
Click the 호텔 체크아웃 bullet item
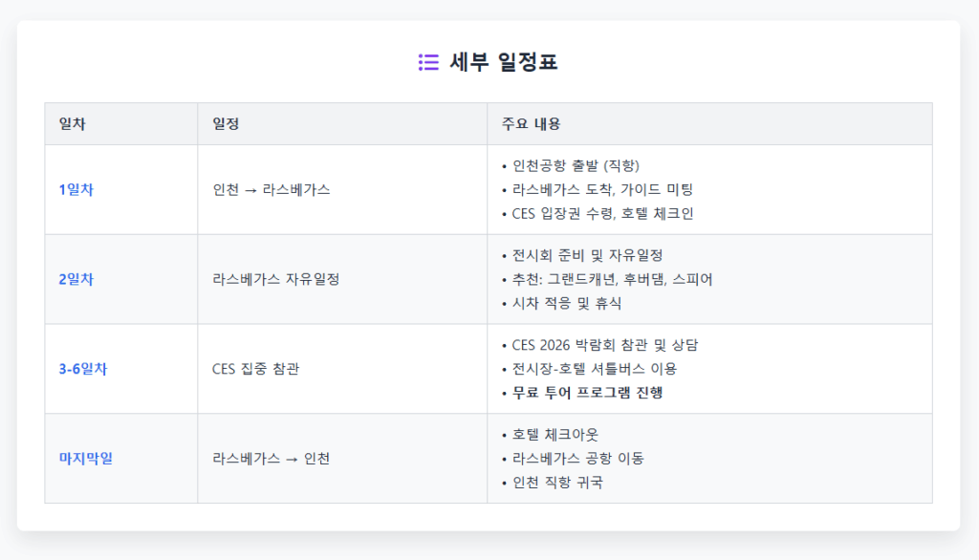tap(550, 435)
